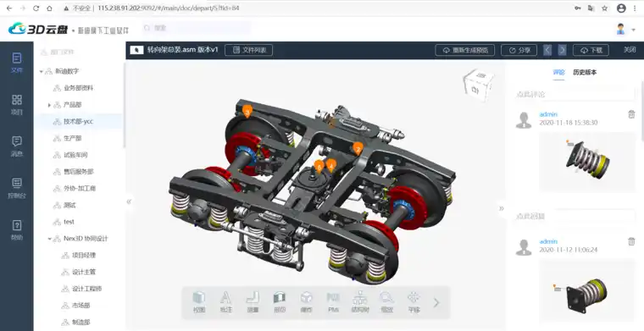Select 试验车间 in department tree
The width and height of the screenshot is (644, 331).
click(75, 155)
